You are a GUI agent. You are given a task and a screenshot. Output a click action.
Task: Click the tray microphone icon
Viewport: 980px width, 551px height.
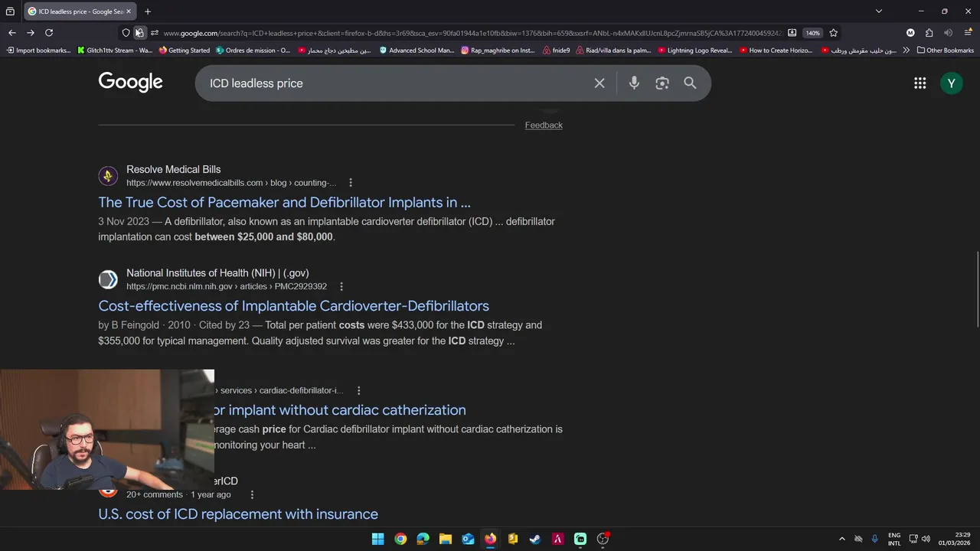point(874,539)
